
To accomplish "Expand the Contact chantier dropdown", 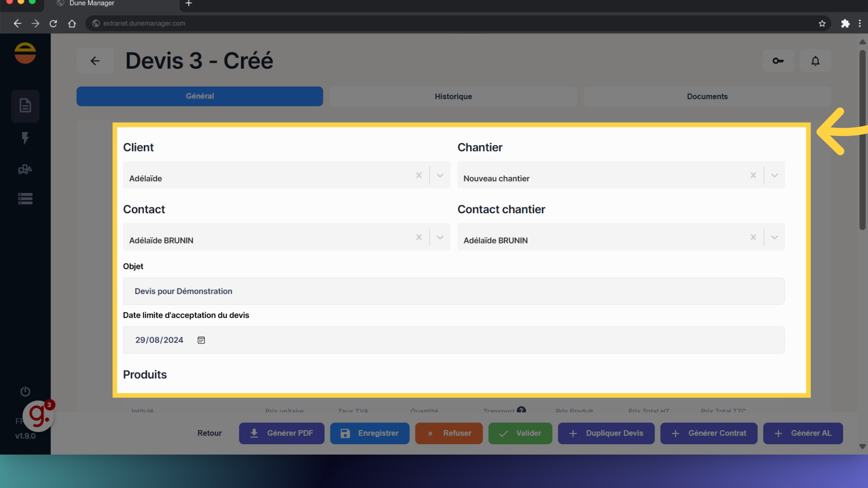I will (x=774, y=237).
